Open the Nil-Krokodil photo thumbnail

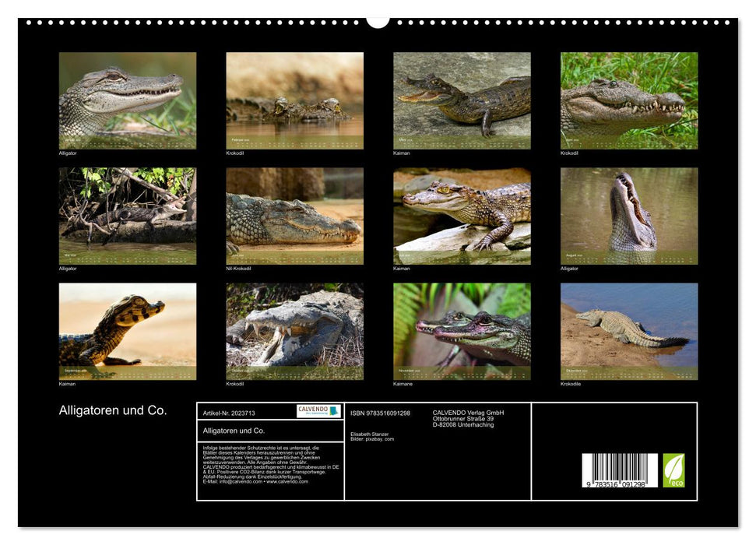coord(294,216)
